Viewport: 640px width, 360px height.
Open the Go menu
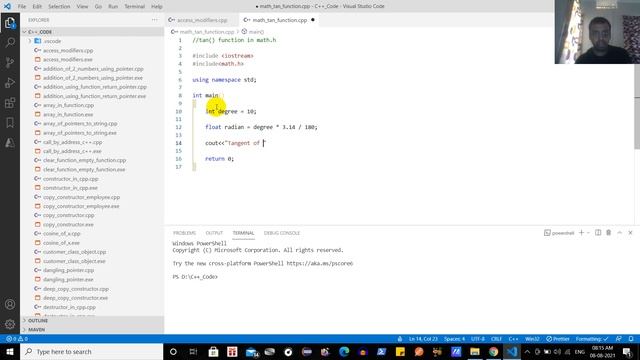(x=98, y=6)
